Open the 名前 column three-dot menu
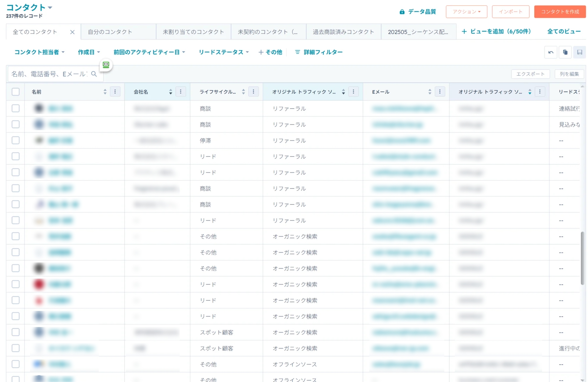This screenshot has width=588, height=382. [x=115, y=92]
